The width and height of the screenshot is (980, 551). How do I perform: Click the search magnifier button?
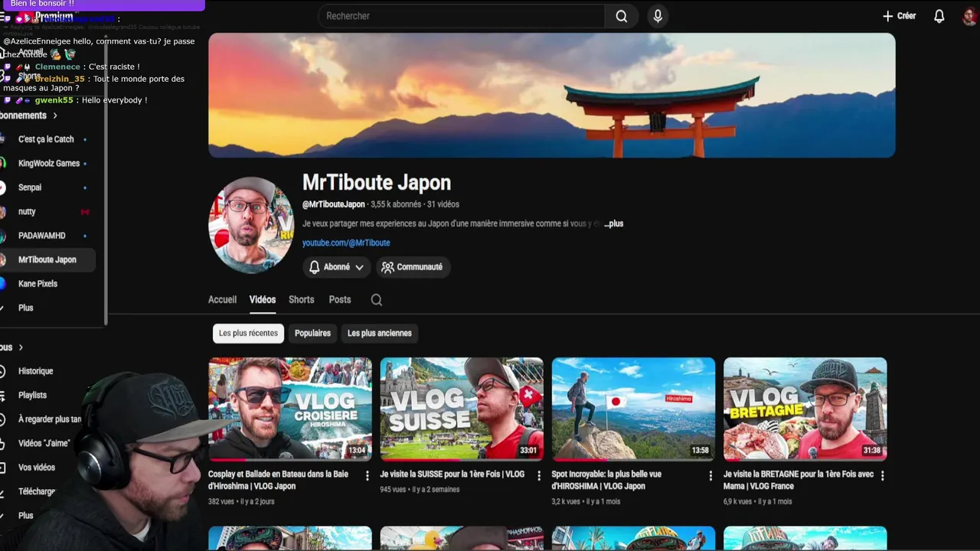pyautogui.click(x=622, y=16)
